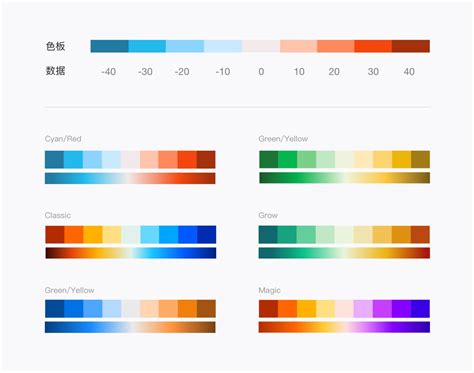474x373 pixels.
Task: Click the Cyan/Red palette title
Action: (63, 139)
